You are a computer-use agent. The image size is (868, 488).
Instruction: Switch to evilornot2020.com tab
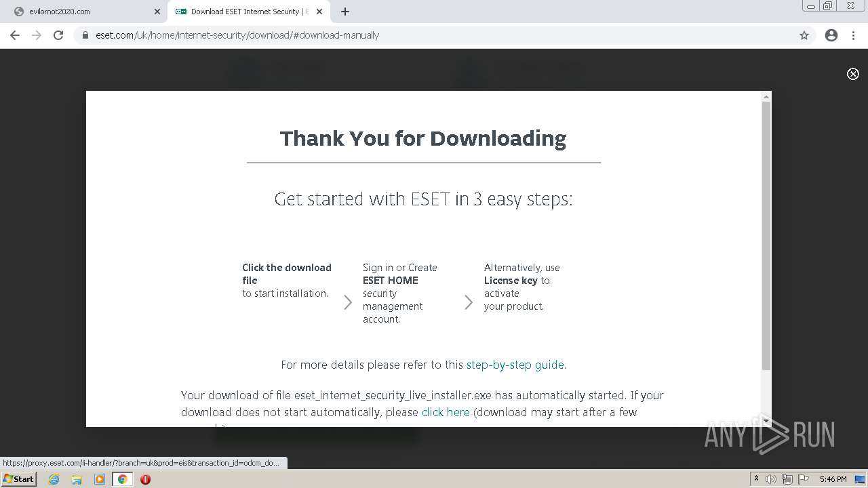pos(85,12)
